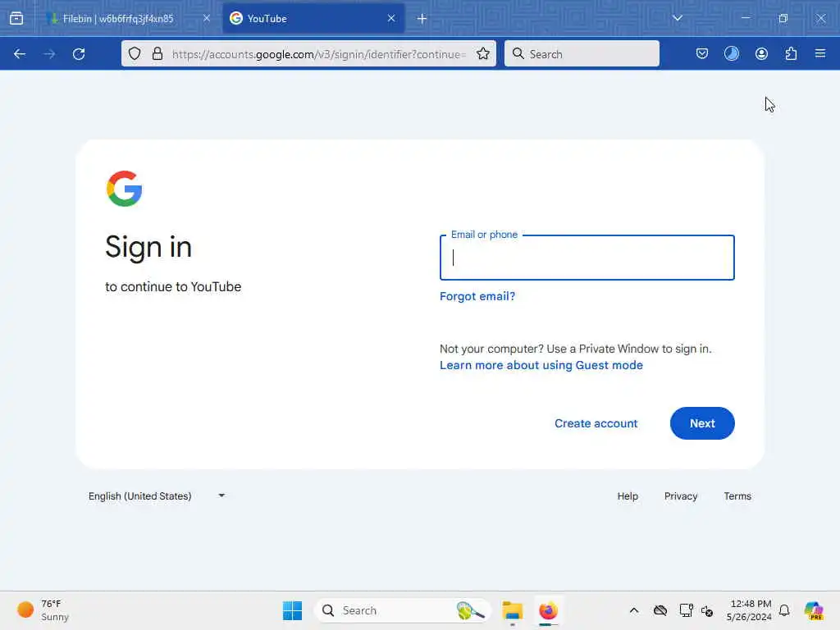Screen dimensions: 840x630
Task: Open the network display tray icon
Action: pyautogui.click(x=686, y=610)
